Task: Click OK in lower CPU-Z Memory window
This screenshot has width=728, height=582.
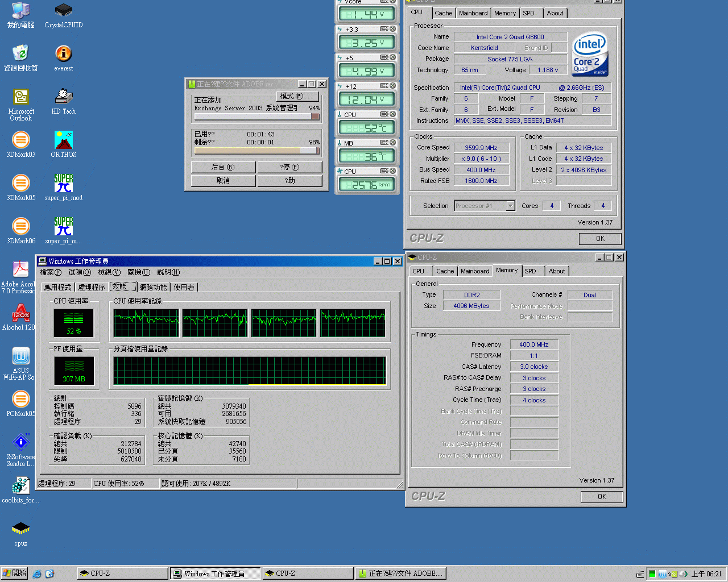Action: [602, 497]
